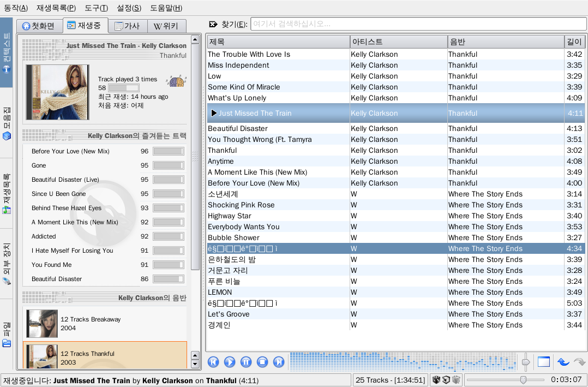Select 'Highway Star' in the playlist
Image resolution: width=588 pixels, height=387 pixels.
[x=396, y=216]
